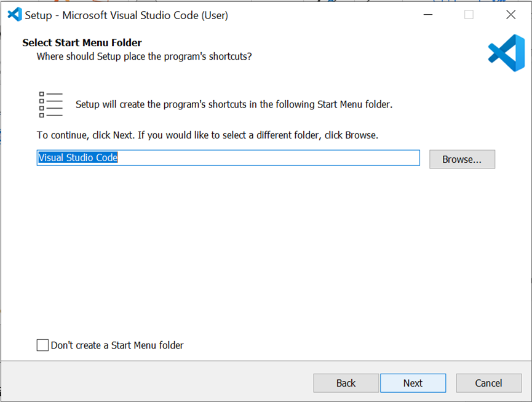Viewport: 532px width, 402px height.
Task: Close the Setup window with the X
Action: pyautogui.click(x=510, y=15)
